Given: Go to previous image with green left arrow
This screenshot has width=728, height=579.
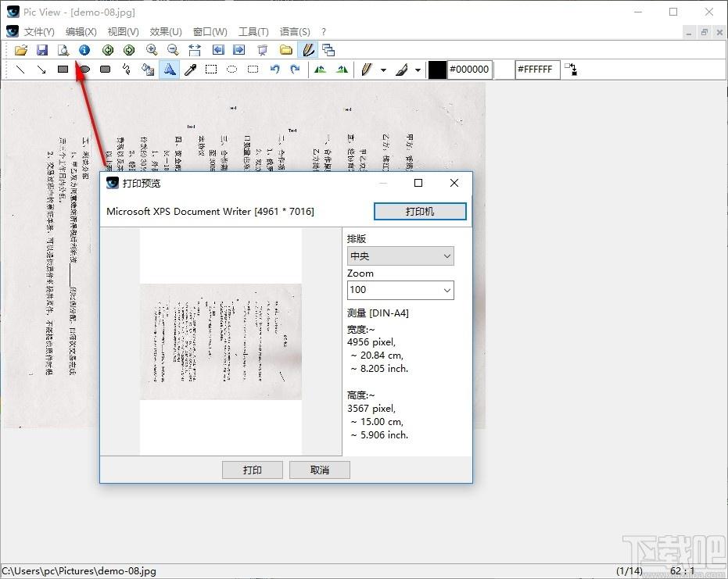Looking at the screenshot, I should pyautogui.click(x=108, y=50).
